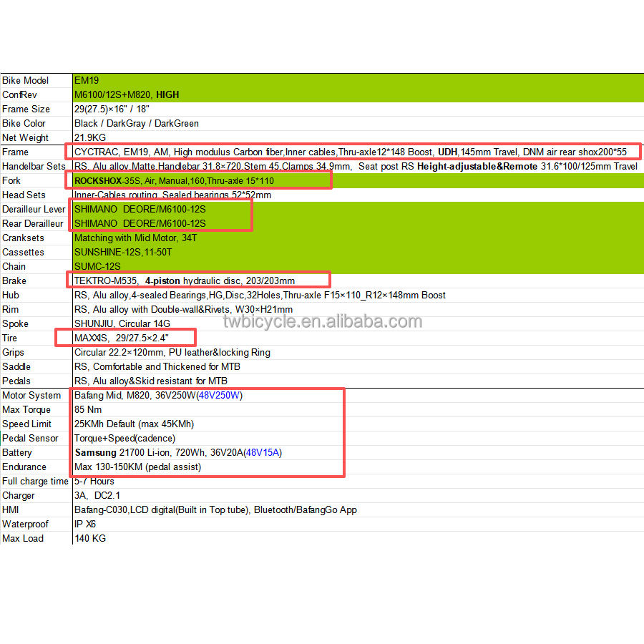Image resolution: width=644 pixels, height=644 pixels.
Task: Click the 'SUMC-12S' chain value
Action: [x=97, y=267]
